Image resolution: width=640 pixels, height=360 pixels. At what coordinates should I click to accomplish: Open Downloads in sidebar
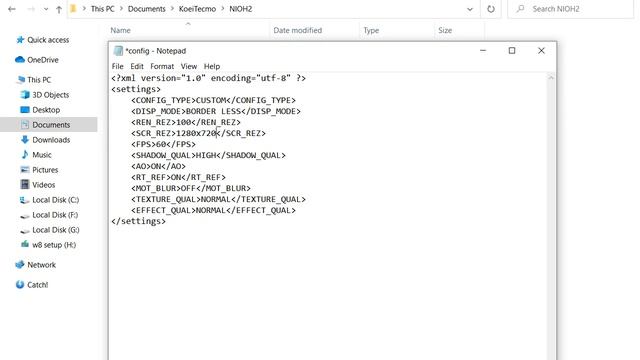coord(51,140)
